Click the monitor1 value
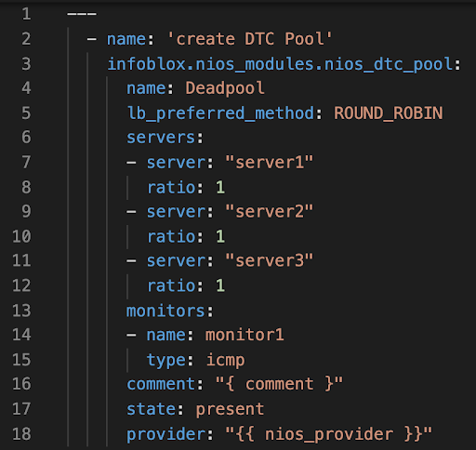The height and width of the screenshot is (450, 476). point(245,335)
